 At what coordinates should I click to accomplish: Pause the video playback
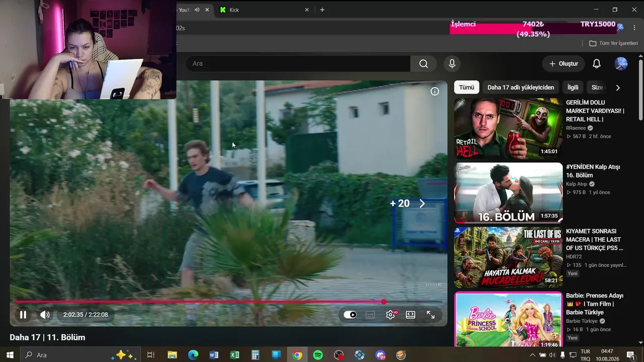[23, 315]
